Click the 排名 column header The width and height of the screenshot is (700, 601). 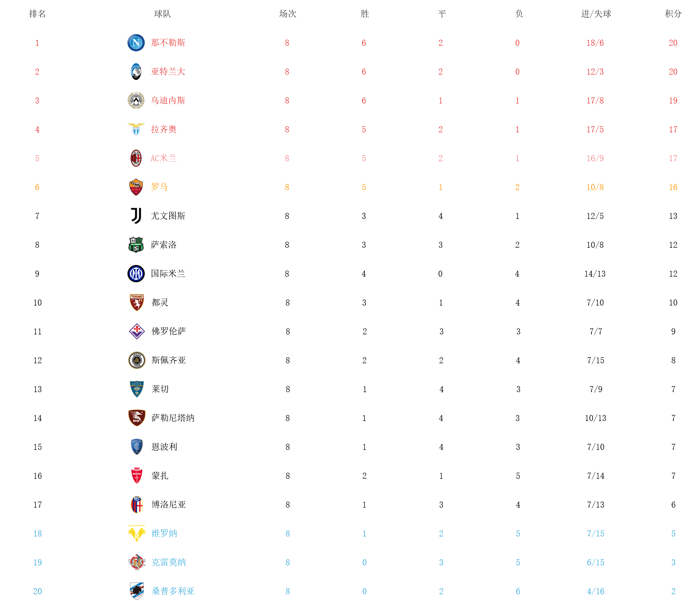[37, 14]
